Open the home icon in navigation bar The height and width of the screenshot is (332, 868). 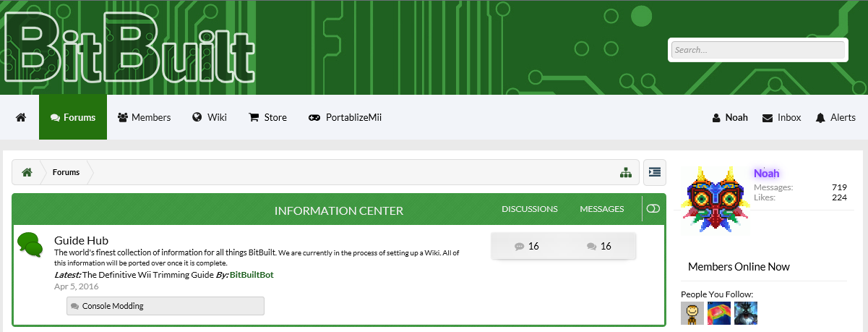[x=21, y=117]
